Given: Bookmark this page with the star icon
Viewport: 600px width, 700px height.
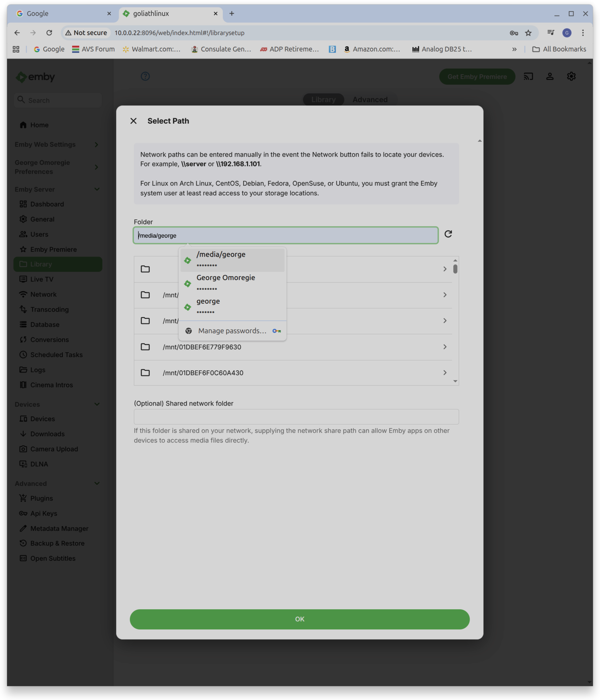Looking at the screenshot, I should click(x=528, y=33).
